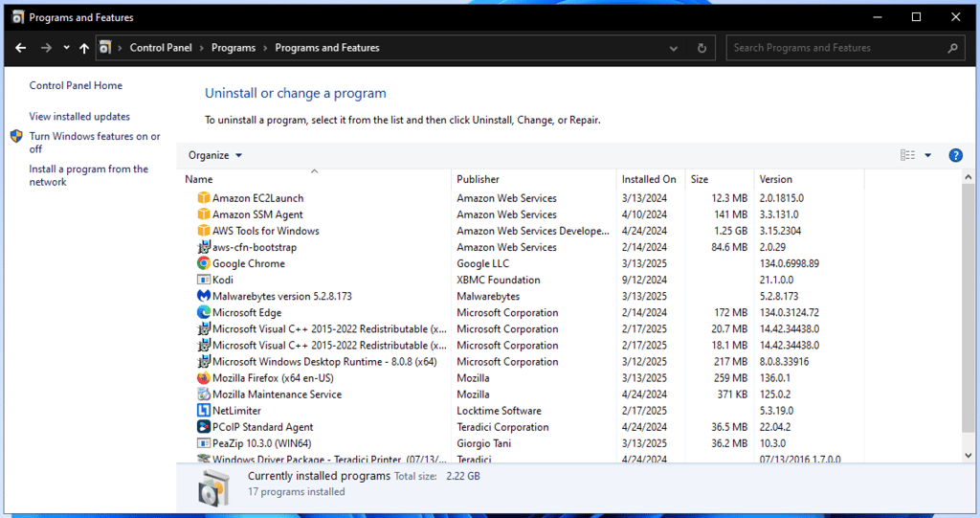Click the Mozilla Maintenance Service icon
The image size is (980, 518).
[x=203, y=394]
